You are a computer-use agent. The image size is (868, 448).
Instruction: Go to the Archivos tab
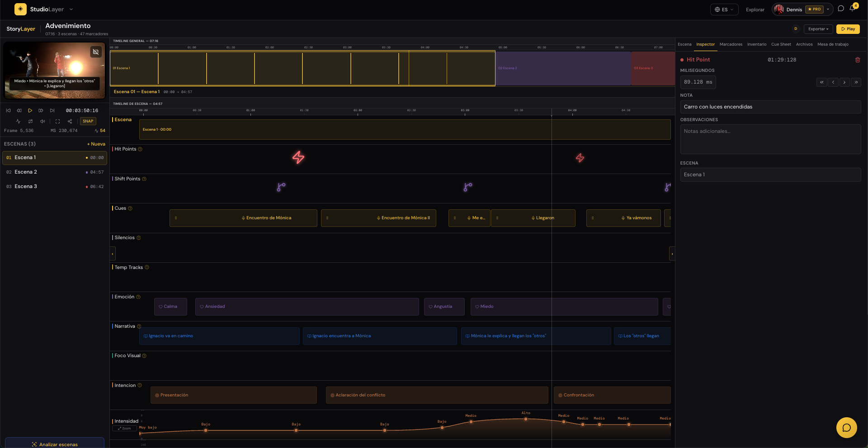[x=804, y=44]
